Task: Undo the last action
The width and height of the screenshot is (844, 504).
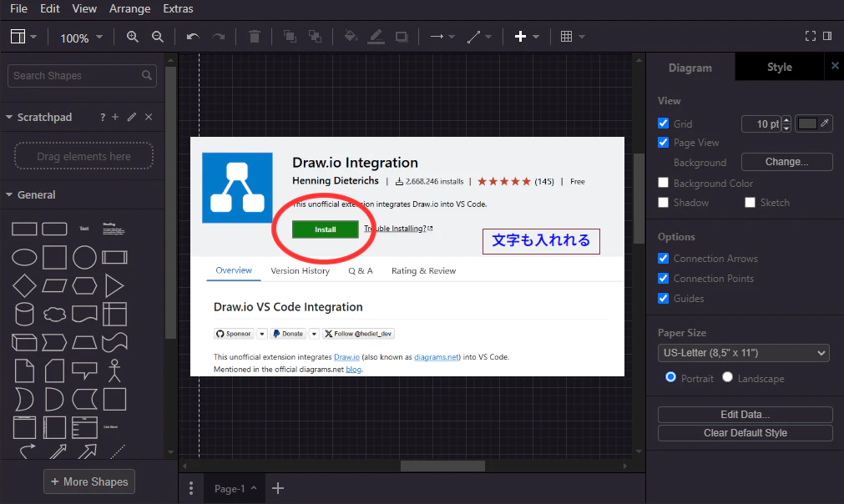Action: [193, 37]
